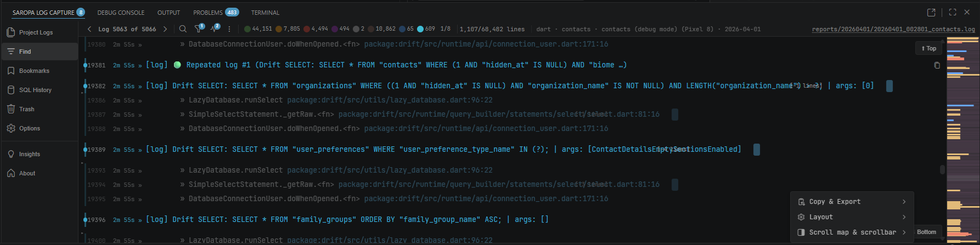Open the search magnifier in toolbar

coord(183,29)
